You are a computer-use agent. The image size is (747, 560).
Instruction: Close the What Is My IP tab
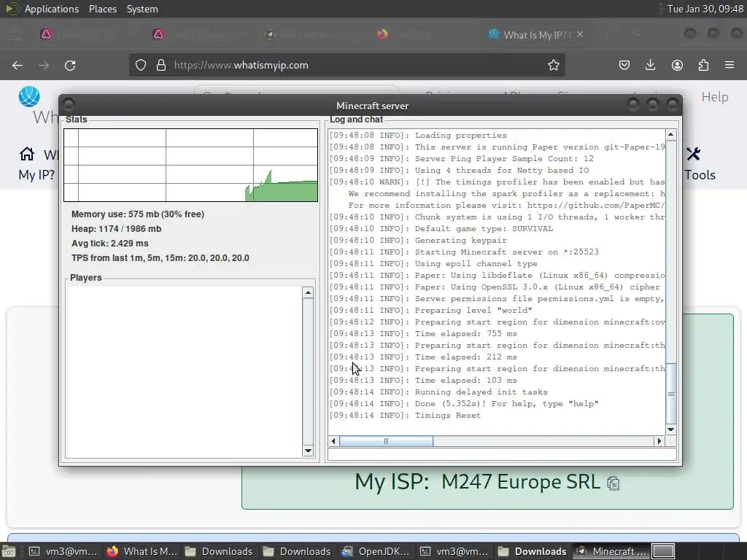click(580, 34)
